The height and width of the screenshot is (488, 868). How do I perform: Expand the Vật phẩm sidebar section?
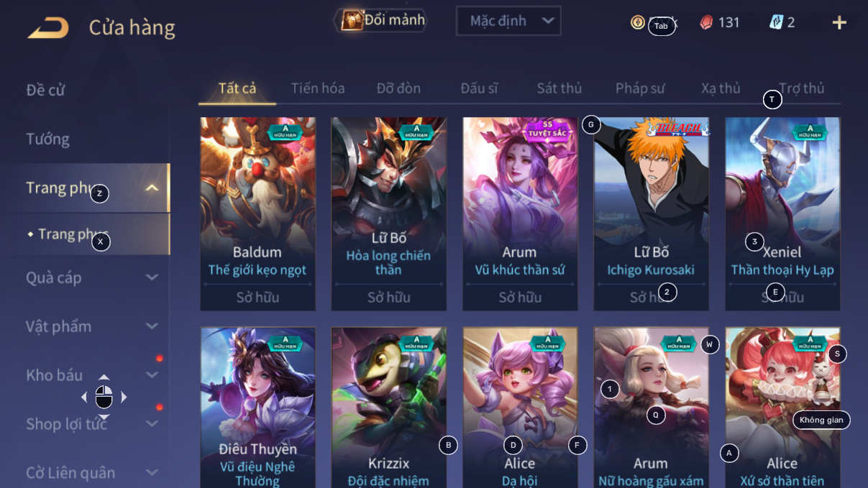[x=152, y=326]
